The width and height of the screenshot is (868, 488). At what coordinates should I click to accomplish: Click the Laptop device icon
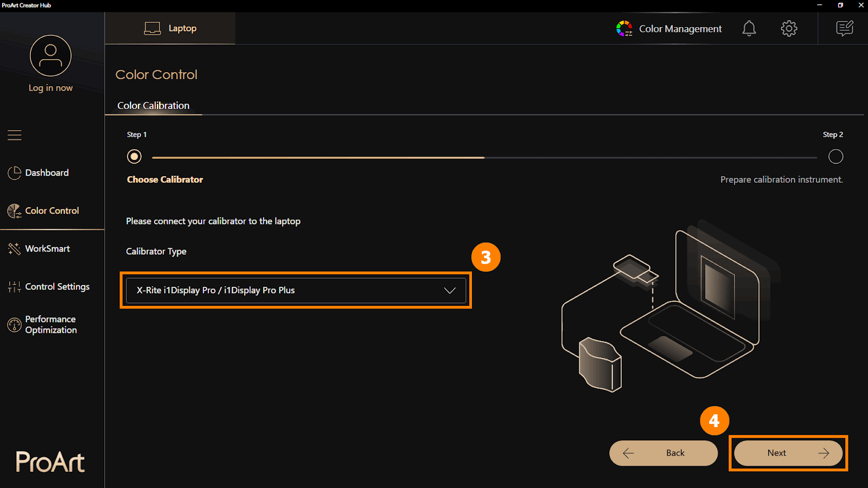tap(152, 28)
